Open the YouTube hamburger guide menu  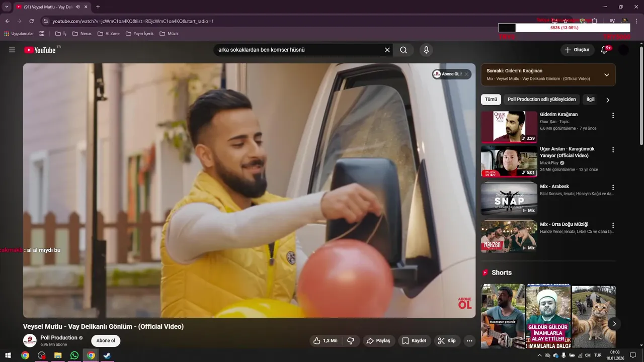pyautogui.click(x=12, y=50)
